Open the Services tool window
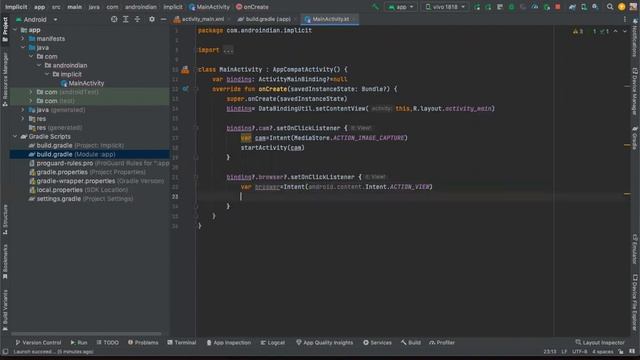This screenshot has height=360, width=640. pyautogui.click(x=377, y=342)
